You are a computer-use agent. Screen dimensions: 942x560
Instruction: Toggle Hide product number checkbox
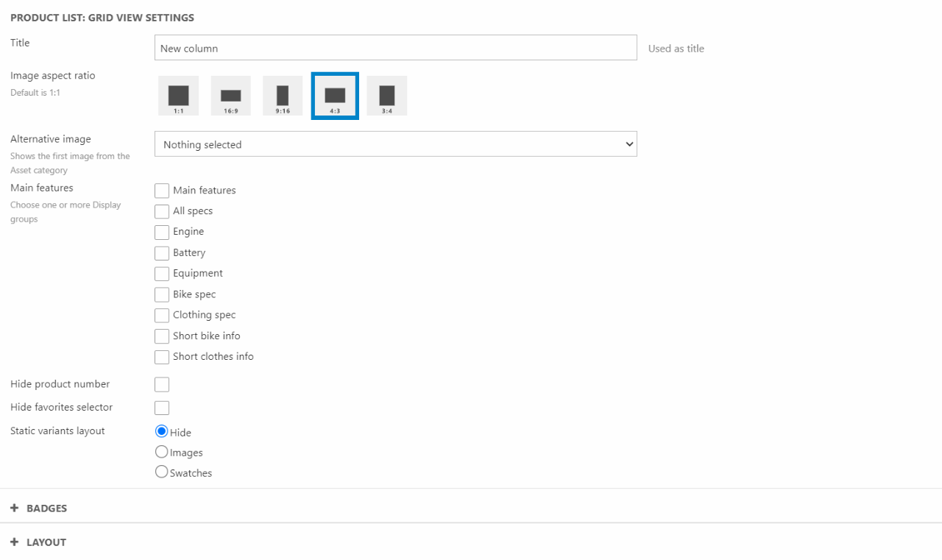[x=162, y=384]
